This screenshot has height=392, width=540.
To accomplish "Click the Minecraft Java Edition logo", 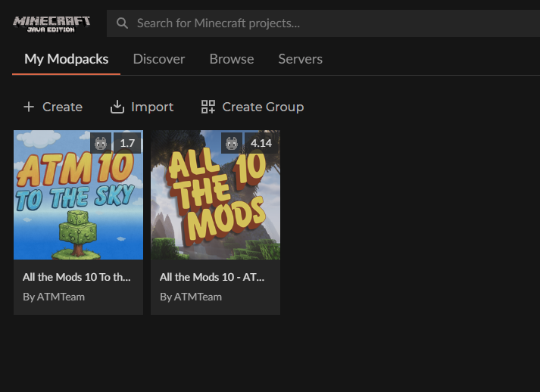I will coord(52,24).
